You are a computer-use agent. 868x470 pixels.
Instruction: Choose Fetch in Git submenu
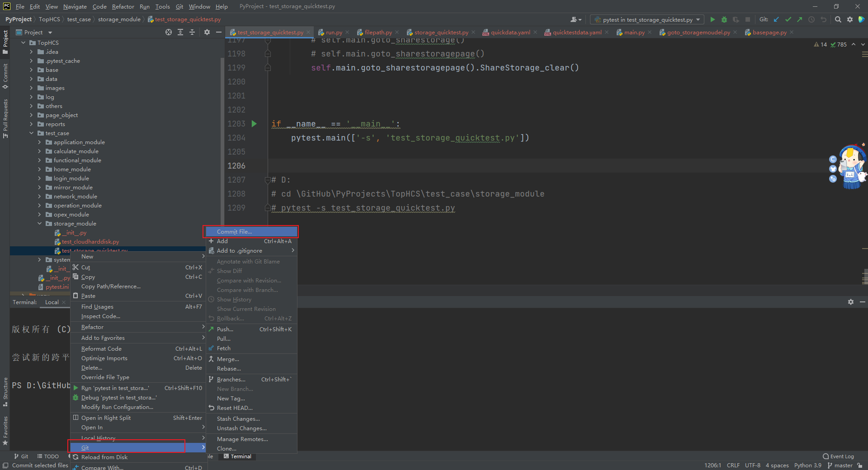pyautogui.click(x=251, y=348)
